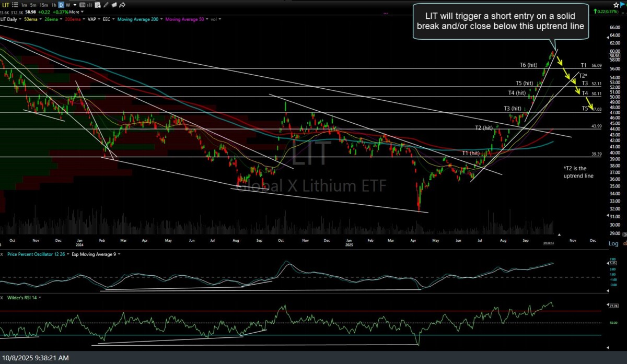
Task: Switch to the 1h timeframe
Action: (53, 5)
